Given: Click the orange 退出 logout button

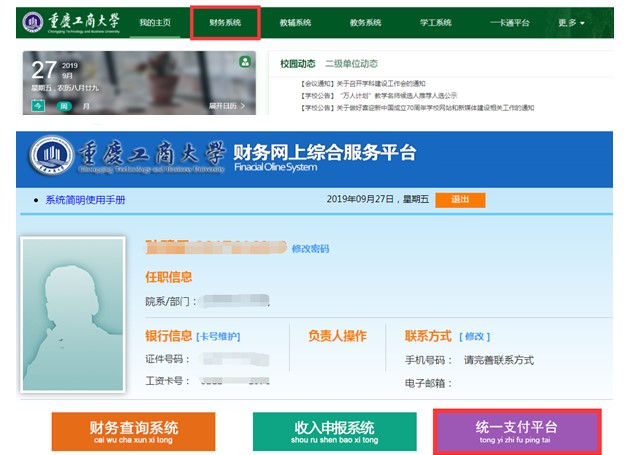Looking at the screenshot, I should click(460, 200).
